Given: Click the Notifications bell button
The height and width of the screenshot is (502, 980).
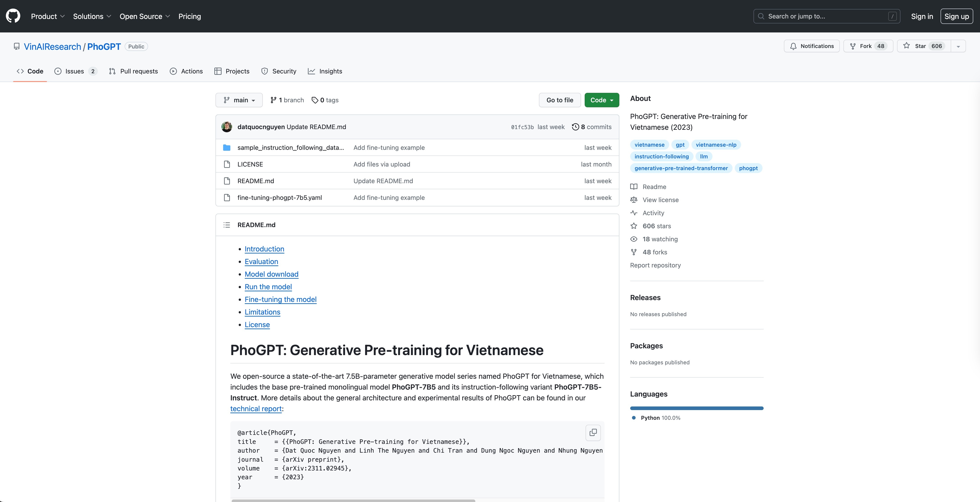Looking at the screenshot, I should click(x=811, y=46).
